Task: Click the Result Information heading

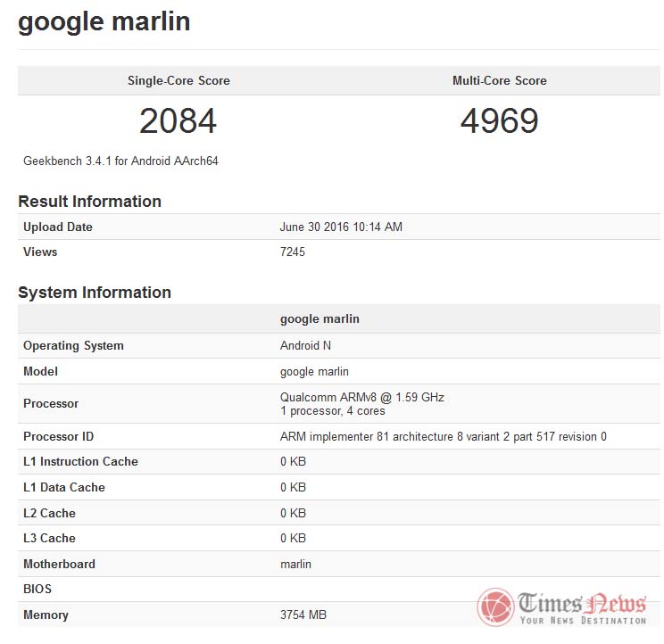Action: coord(89,202)
